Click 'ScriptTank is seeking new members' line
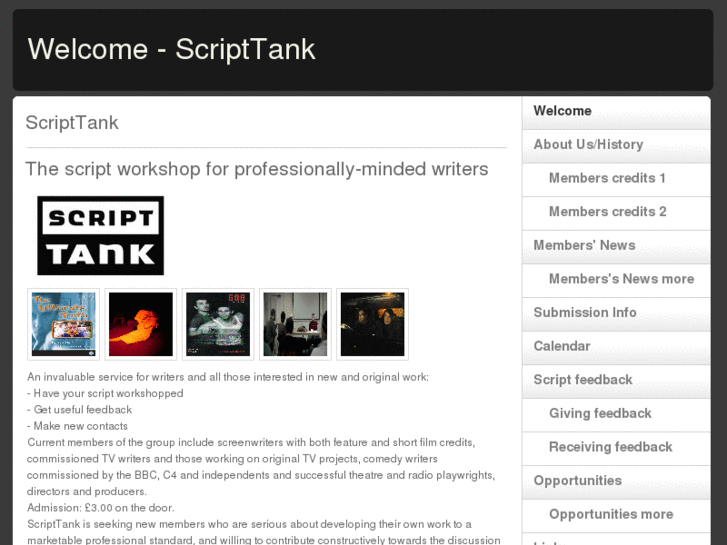This screenshot has width=727, height=545. [249, 524]
